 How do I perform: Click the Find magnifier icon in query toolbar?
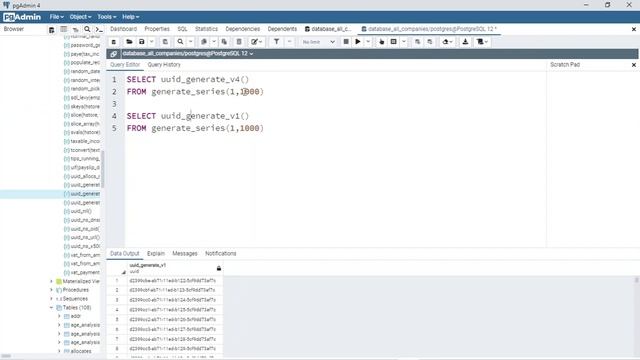point(180,42)
